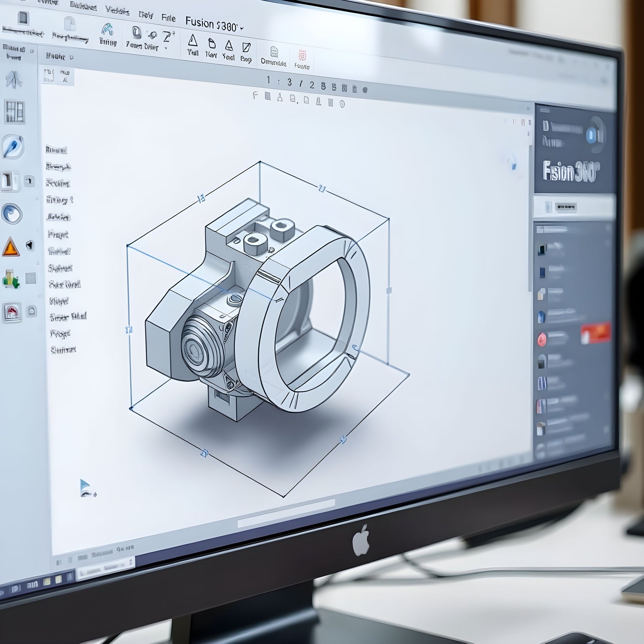644x644 pixels.
Task: Click the F-shaped icon in the small icon row
Action: point(255,96)
